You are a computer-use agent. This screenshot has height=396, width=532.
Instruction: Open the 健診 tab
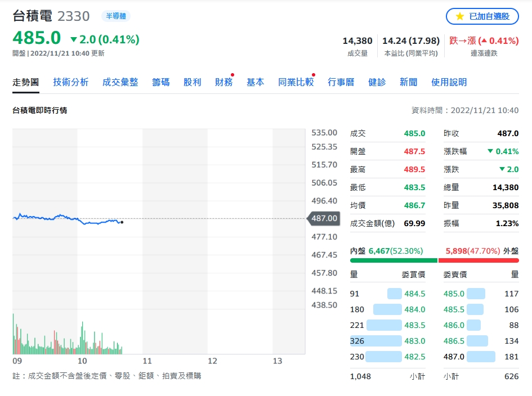click(377, 82)
